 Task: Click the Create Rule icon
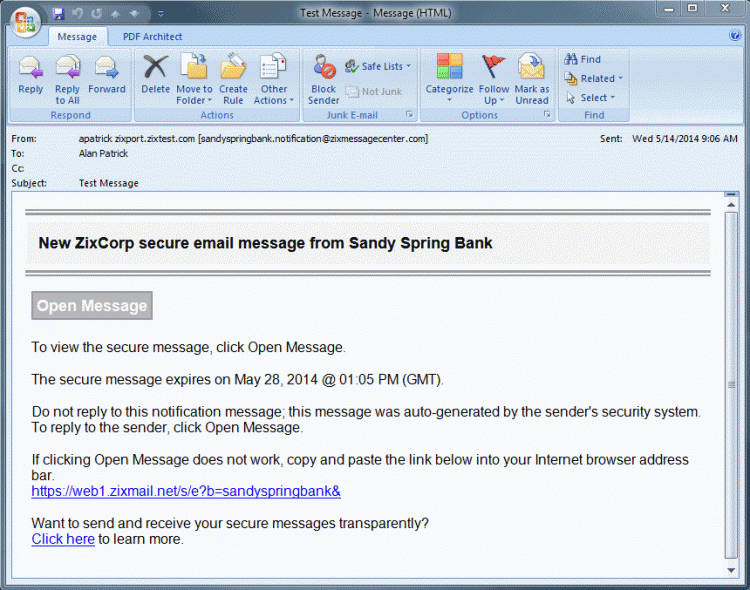pyautogui.click(x=233, y=79)
